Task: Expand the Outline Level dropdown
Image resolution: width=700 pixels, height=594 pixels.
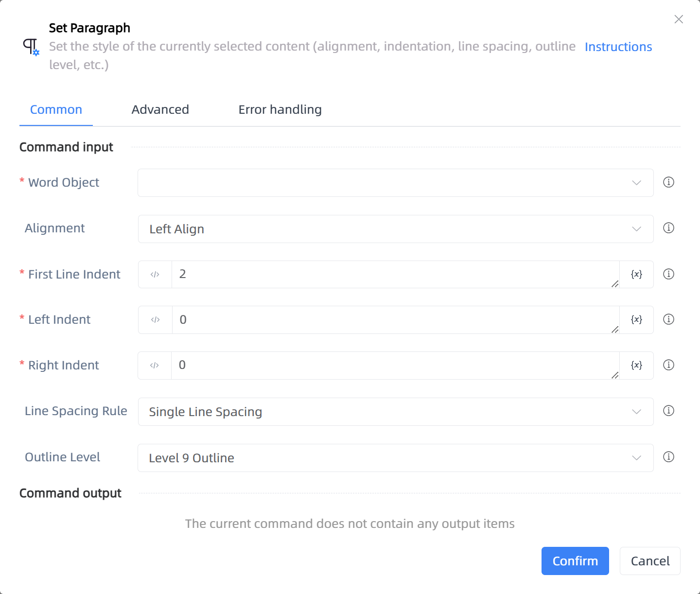Action: click(395, 458)
